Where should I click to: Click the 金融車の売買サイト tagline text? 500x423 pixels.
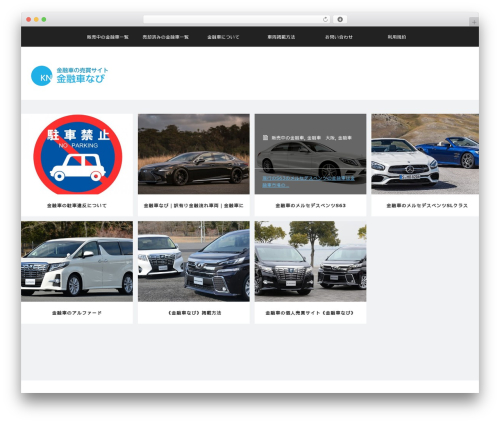82,70
